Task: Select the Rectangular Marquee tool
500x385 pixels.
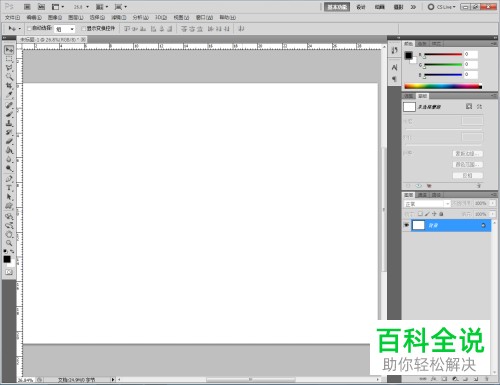Action: click(x=9, y=59)
